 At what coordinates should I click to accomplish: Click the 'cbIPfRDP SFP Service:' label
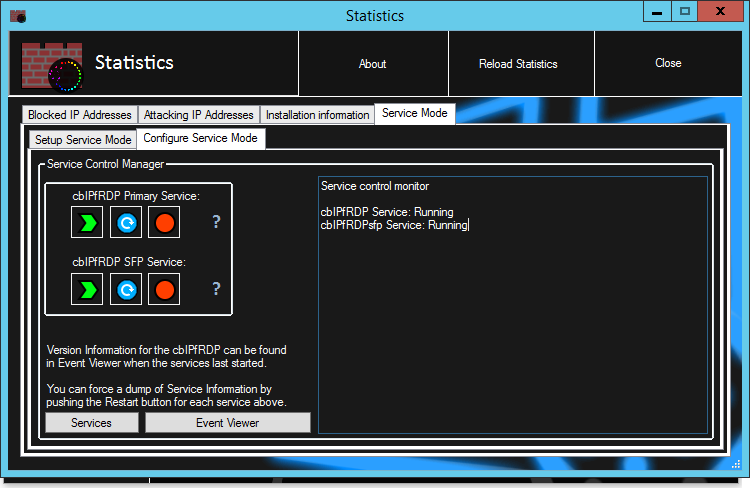[129, 262]
